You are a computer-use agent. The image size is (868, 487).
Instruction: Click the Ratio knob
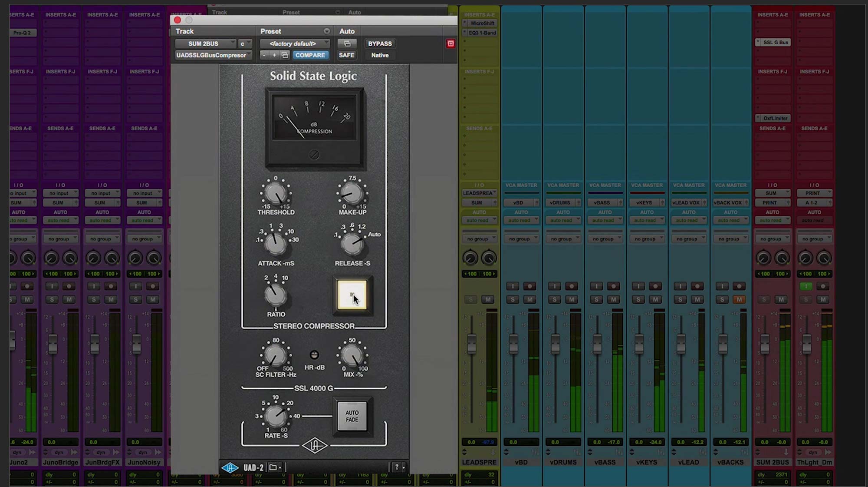(275, 295)
